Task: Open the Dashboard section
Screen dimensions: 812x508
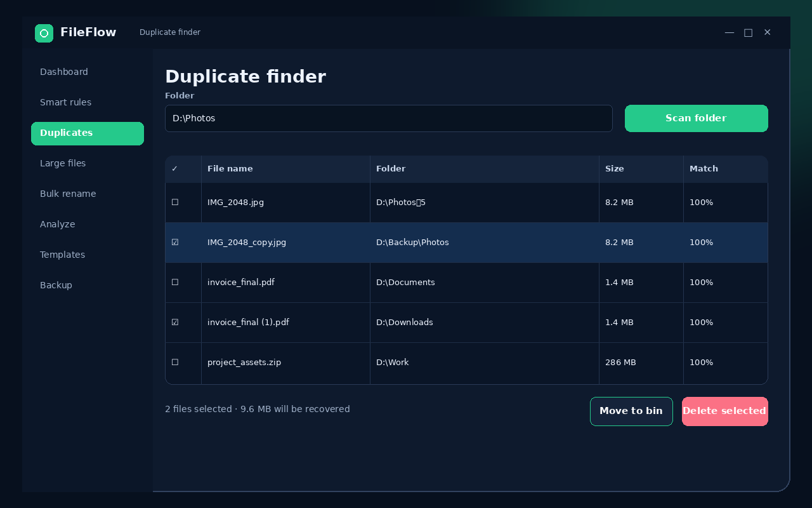Action: (88, 72)
